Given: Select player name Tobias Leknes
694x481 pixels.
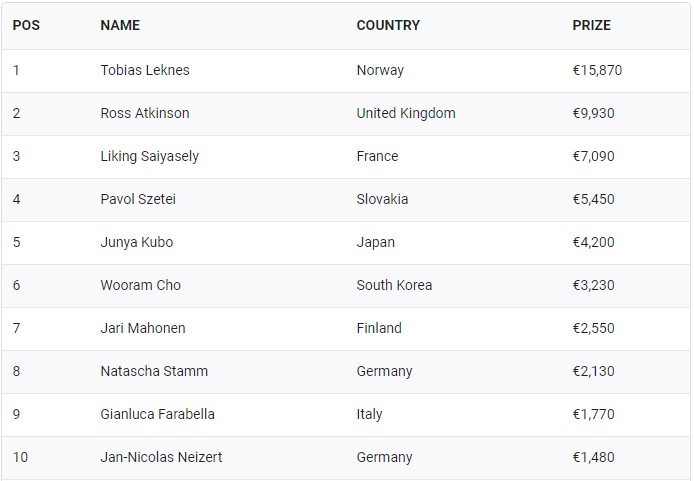Looking at the screenshot, I should (145, 71).
